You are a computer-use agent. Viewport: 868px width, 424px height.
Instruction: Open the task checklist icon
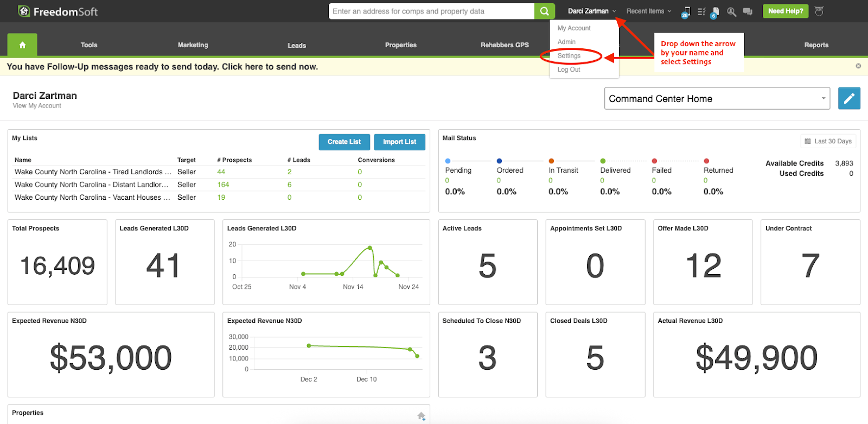[701, 11]
